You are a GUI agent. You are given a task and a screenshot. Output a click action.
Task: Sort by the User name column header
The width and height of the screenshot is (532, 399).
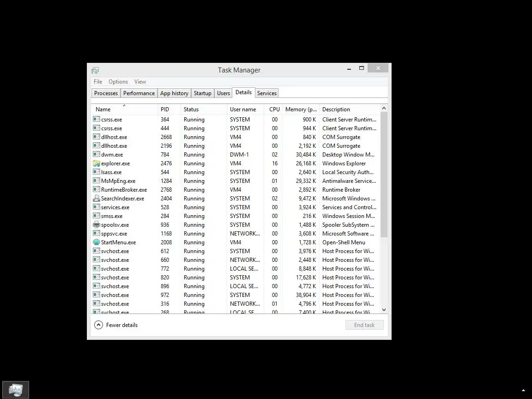(245, 109)
